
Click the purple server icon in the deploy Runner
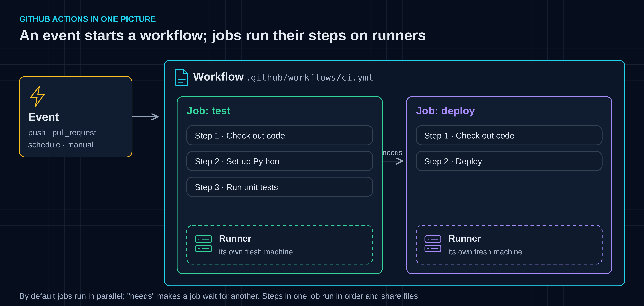pos(433,244)
